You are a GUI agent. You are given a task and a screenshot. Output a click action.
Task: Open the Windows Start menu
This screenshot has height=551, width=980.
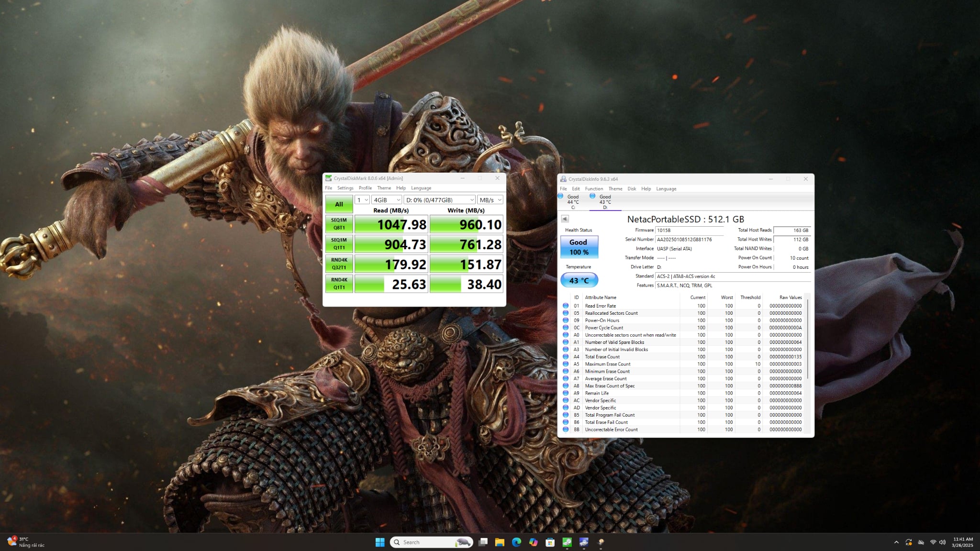point(380,542)
